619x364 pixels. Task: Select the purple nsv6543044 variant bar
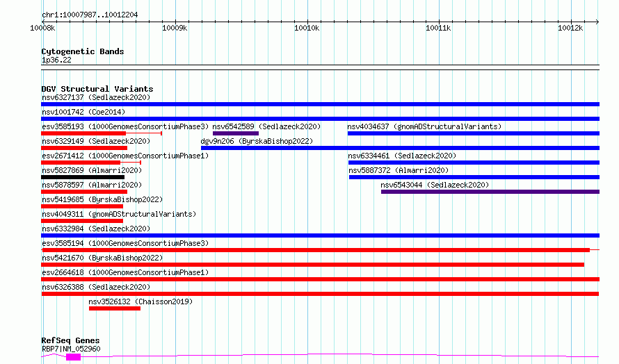pyautogui.click(x=490, y=192)
